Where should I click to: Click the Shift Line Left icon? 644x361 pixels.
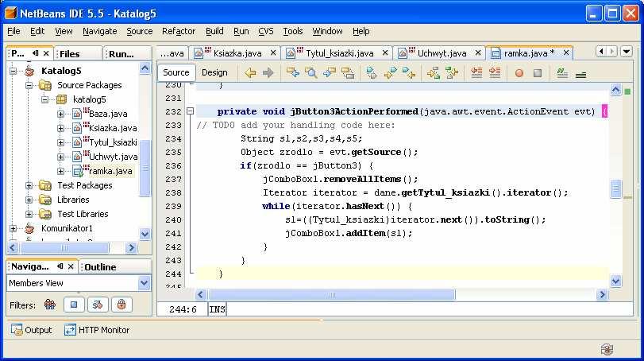(476, 73)
